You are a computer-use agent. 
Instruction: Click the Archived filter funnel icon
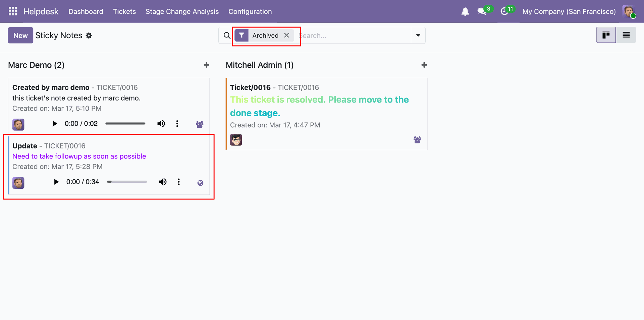241,36
